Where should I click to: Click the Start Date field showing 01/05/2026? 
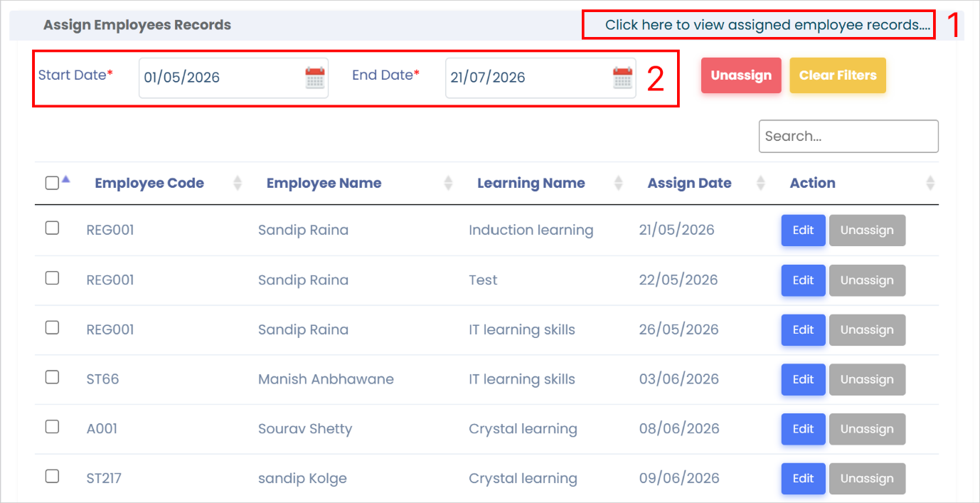[233, 78]
